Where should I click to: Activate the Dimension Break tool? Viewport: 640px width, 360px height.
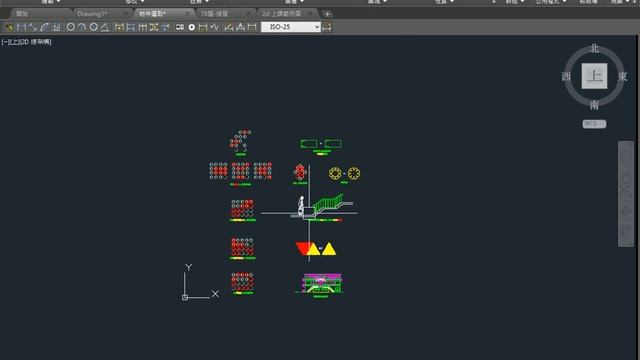(x=165, y=27)
